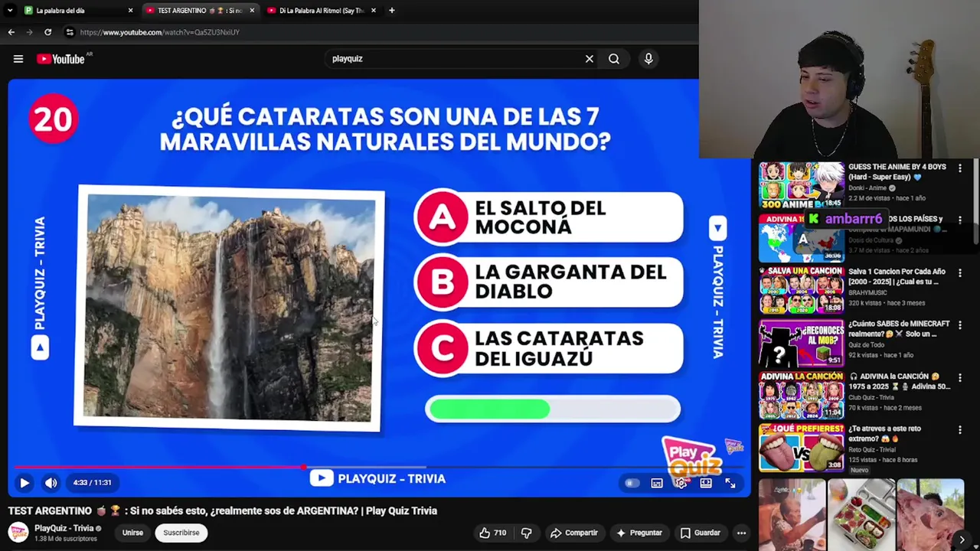980x551 pixels.
Task: Open the reto extremo video thumbnail
Action: (x=801, y=447)
